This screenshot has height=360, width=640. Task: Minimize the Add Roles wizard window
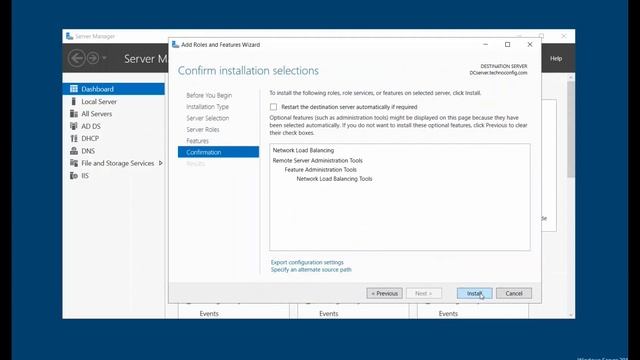click(485, 44)
